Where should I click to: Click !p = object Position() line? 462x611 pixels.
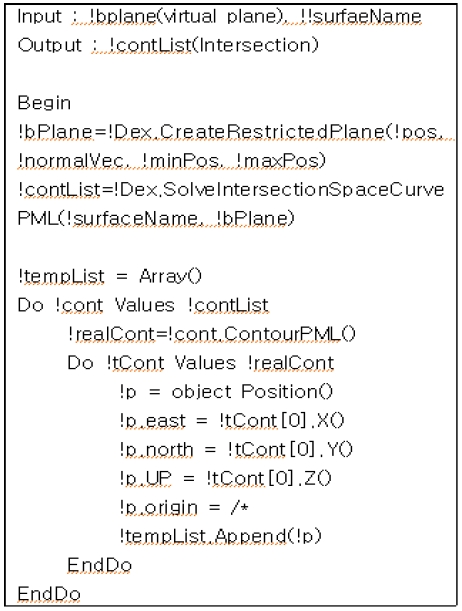click(226, 392)
